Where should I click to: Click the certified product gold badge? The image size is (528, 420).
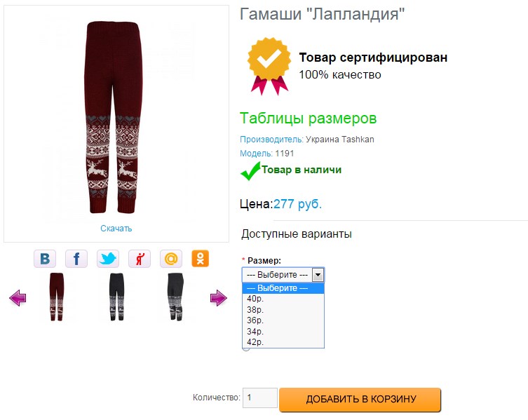click(x=269, y=66)
